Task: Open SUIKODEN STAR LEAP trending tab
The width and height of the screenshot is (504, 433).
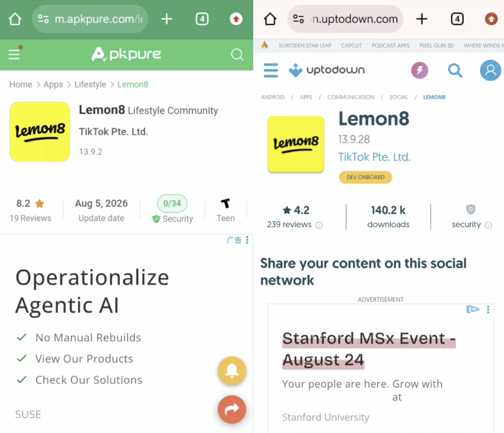Action: 305,45
